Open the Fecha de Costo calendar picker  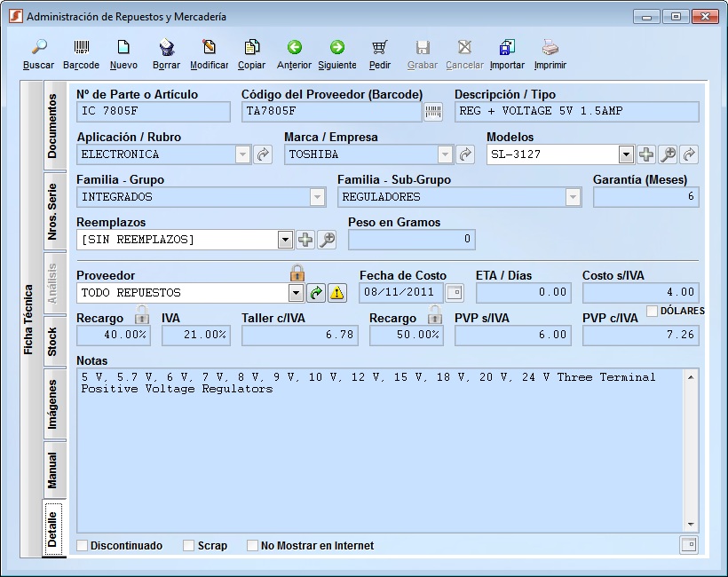[x=455, y=293]
